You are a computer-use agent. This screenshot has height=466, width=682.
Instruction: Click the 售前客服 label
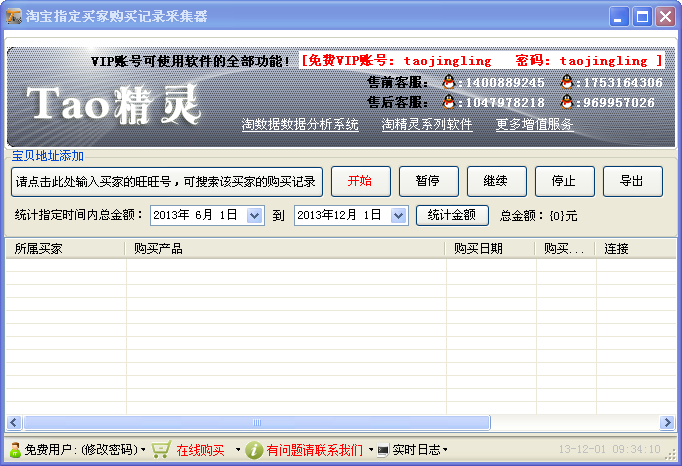(398, 82)
